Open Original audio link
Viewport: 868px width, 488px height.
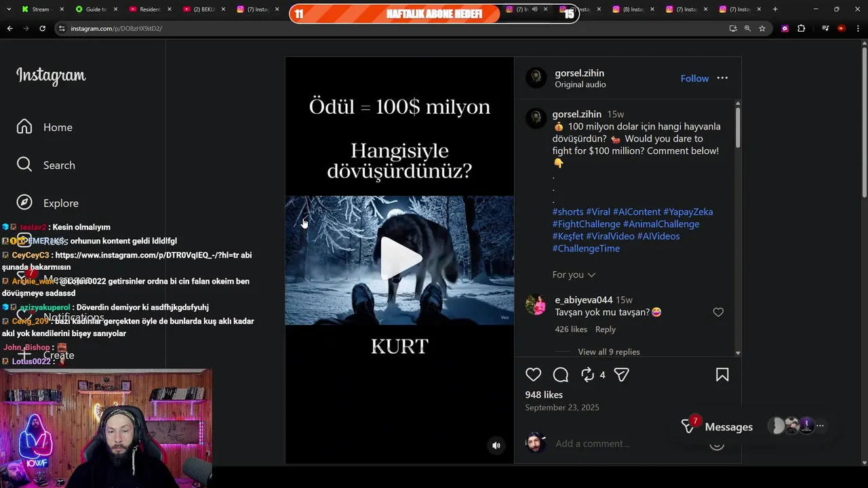click(x=580, y=85)
